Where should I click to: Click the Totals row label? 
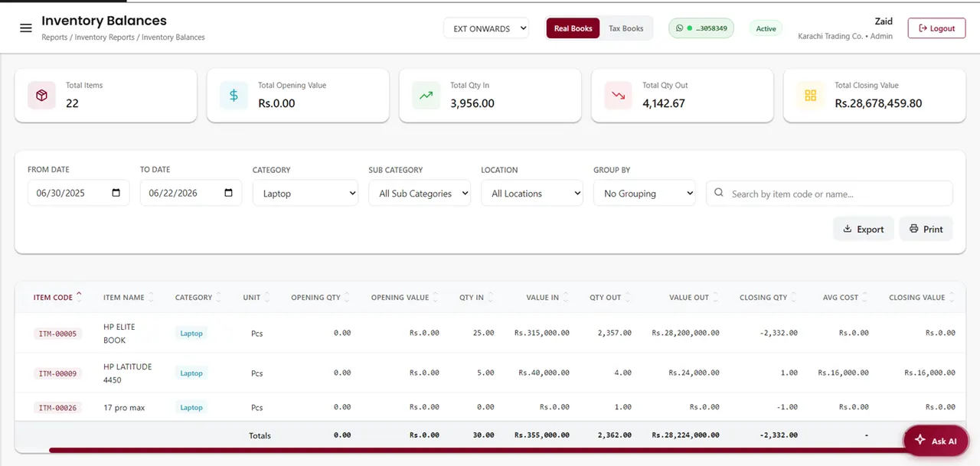[260, 435]
